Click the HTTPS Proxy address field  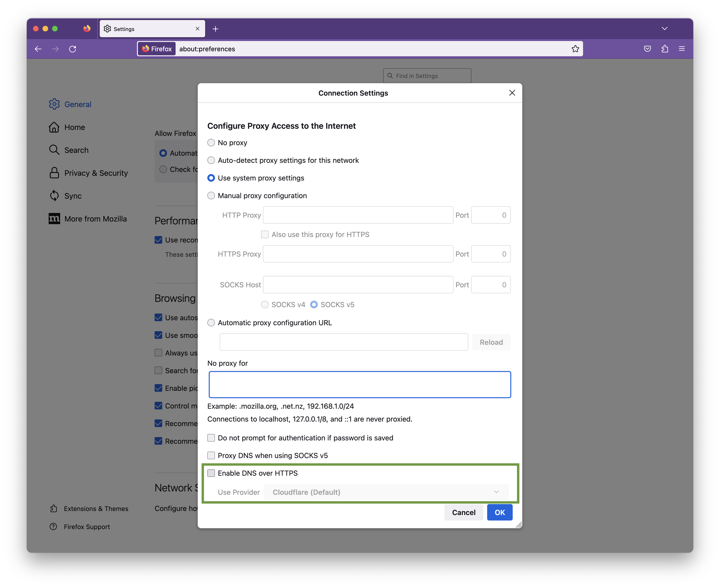tap(358, 254)
